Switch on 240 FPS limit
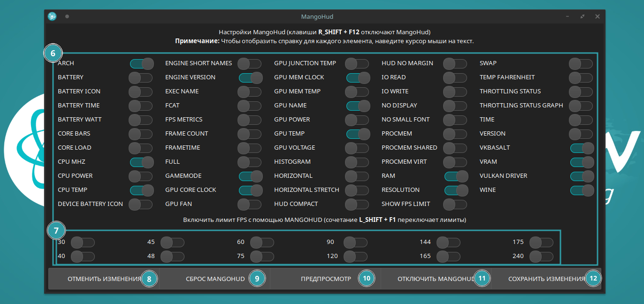The height and width of the screenshot is (304, 644). pos(542,257)
